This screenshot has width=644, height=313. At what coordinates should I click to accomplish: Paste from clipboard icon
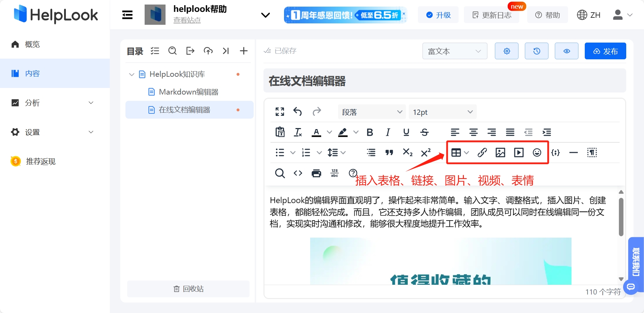[280, 132]
